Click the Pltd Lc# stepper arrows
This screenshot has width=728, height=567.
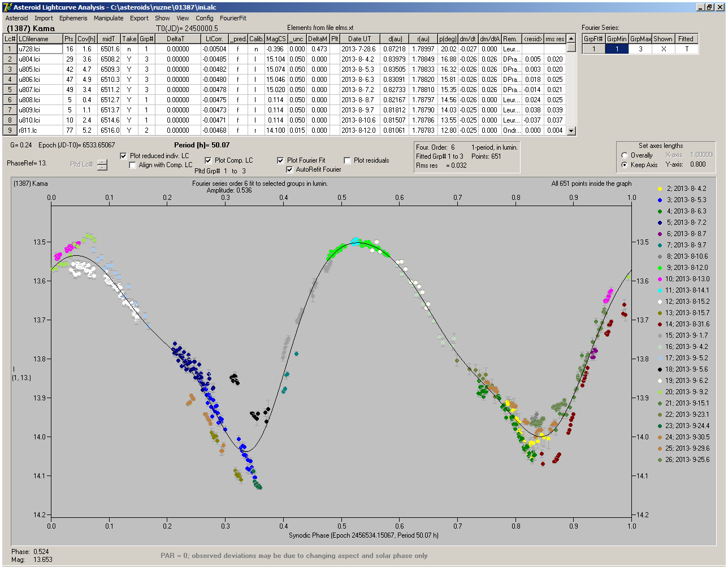pos(102,165)
